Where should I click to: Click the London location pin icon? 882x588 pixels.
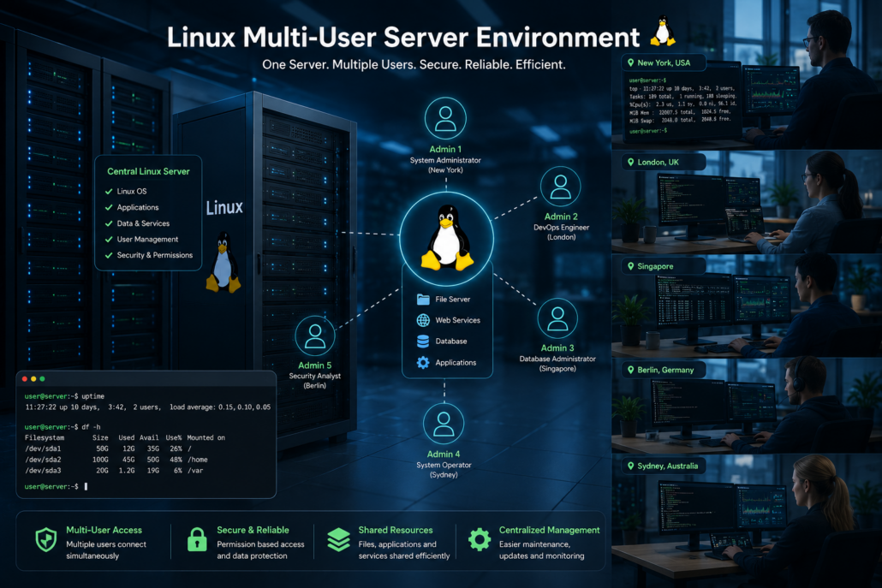tap(630, 163)
